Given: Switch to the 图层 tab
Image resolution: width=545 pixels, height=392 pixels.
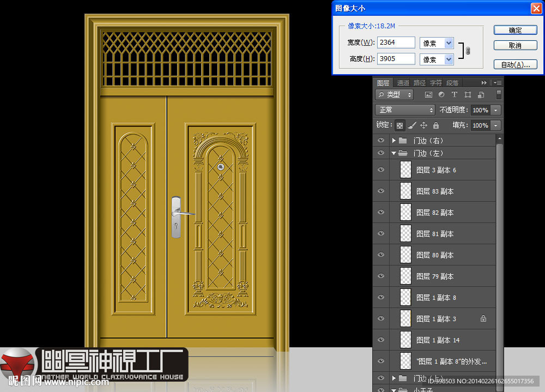Looking at the screenshot, I should pos(383,83).
